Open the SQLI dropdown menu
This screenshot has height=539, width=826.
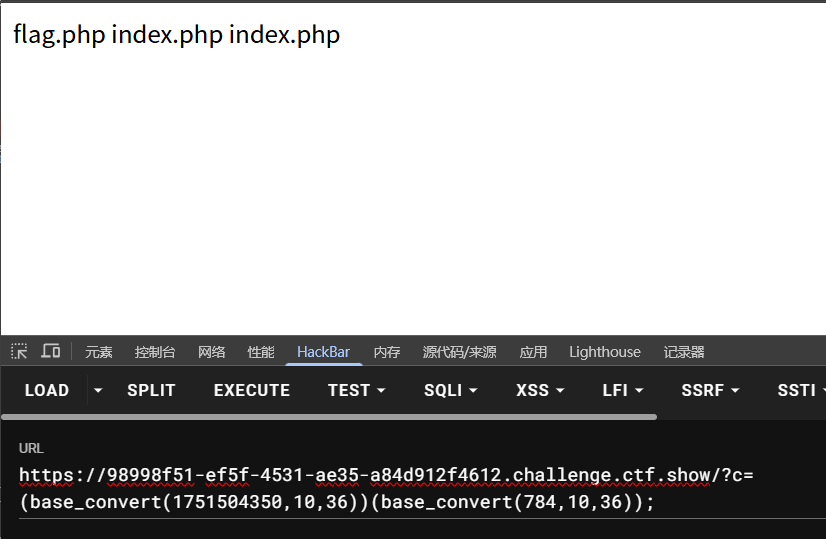[450, 390]
